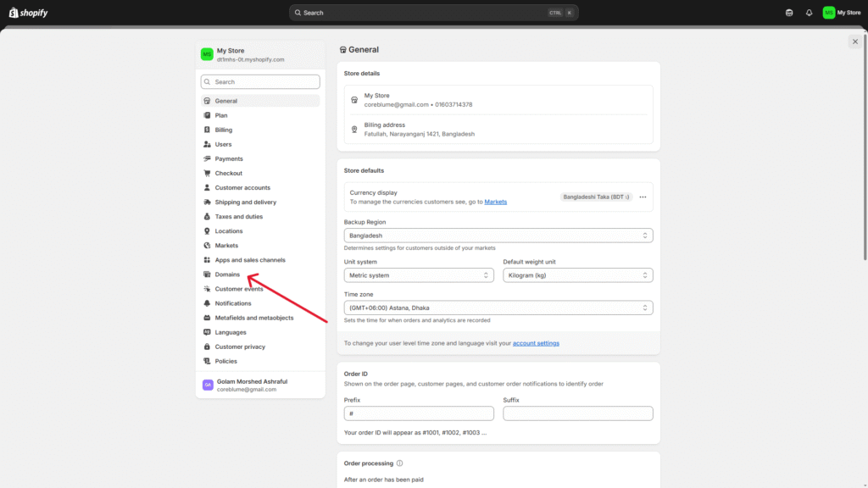Click the Shipping and delivery truck icon
Screen dimensions: 868x488
(207, 202)
